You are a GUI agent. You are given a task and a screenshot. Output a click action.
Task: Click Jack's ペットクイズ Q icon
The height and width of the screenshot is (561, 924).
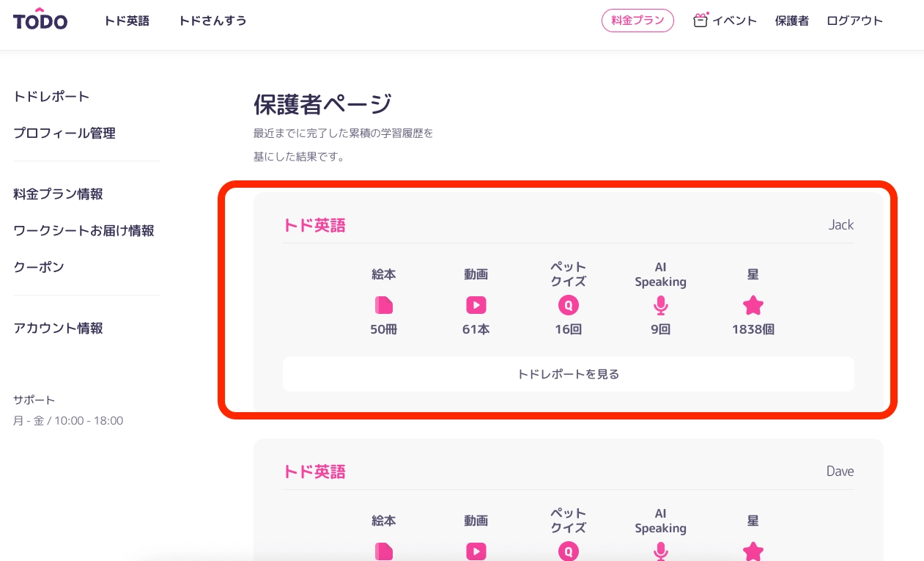click(568, 305)
